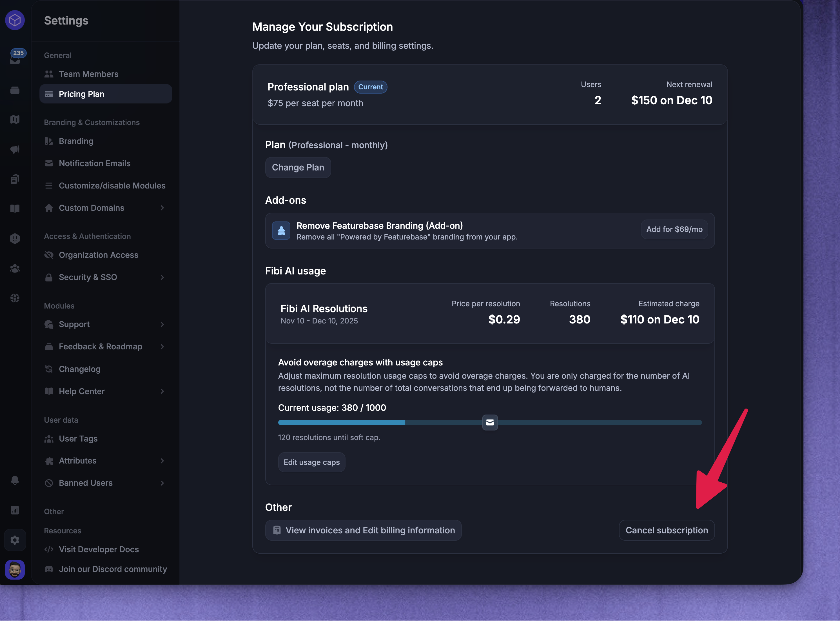This screenshot has height=621, width=840.
Task: Expand the Security & SSO chevron
Action: click(162, 278)
